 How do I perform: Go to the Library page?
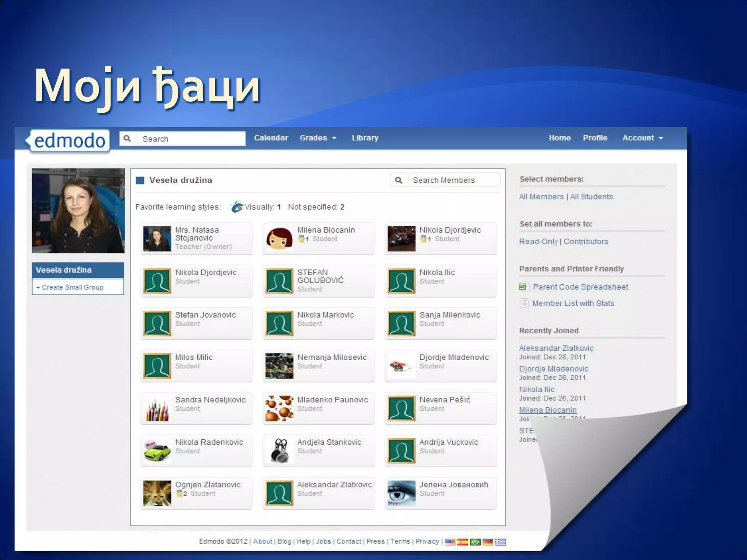click(x=365, y=138)
